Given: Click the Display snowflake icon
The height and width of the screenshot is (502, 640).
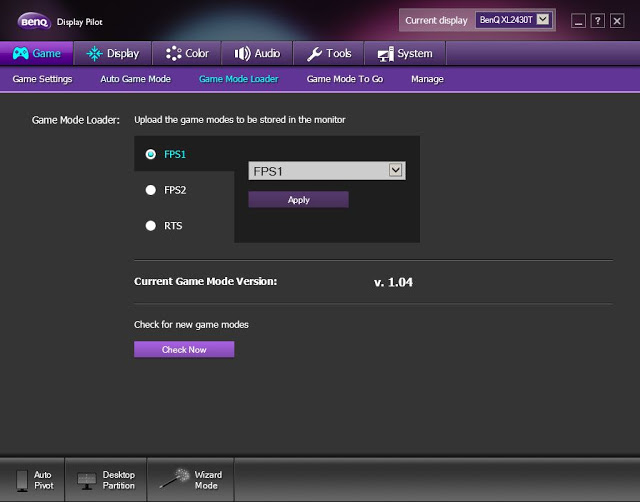Looking at the screenshot, I should click(94, 53).
